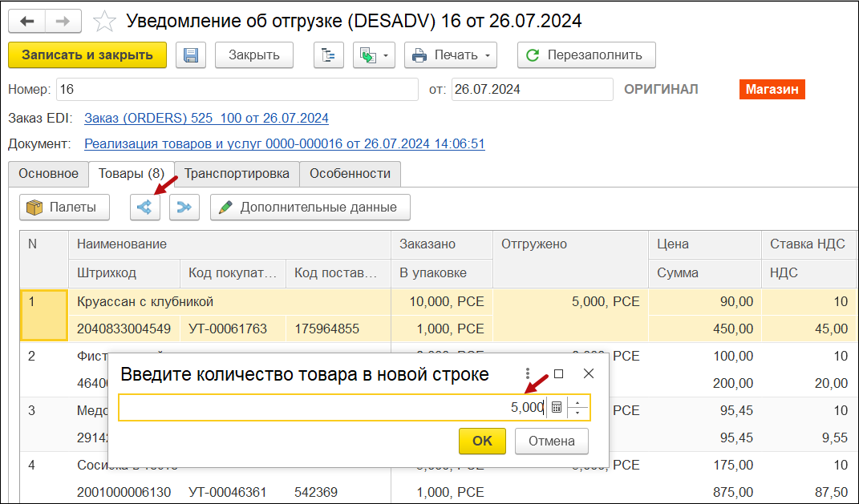
Task: Click the Цена column header
Action: point(704,244)
